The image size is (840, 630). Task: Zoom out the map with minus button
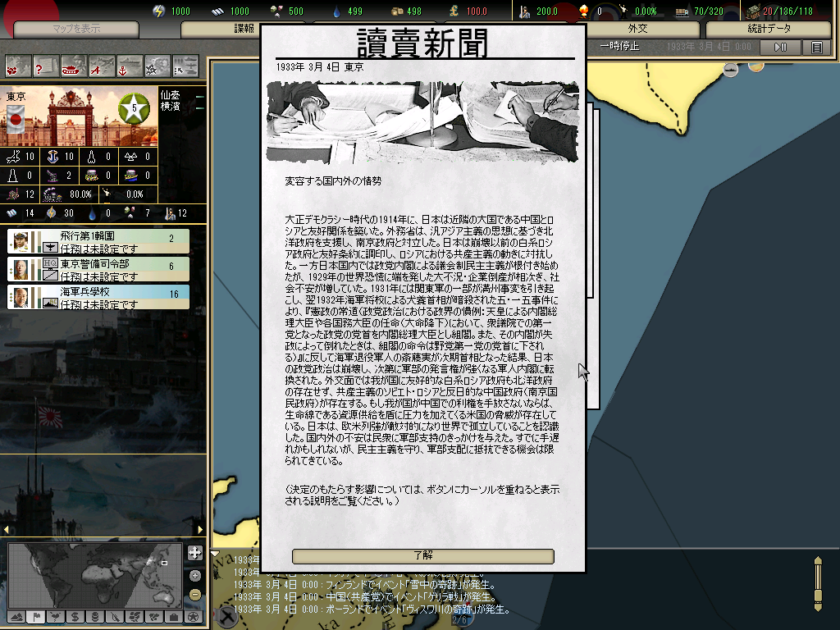click(195, 595)
